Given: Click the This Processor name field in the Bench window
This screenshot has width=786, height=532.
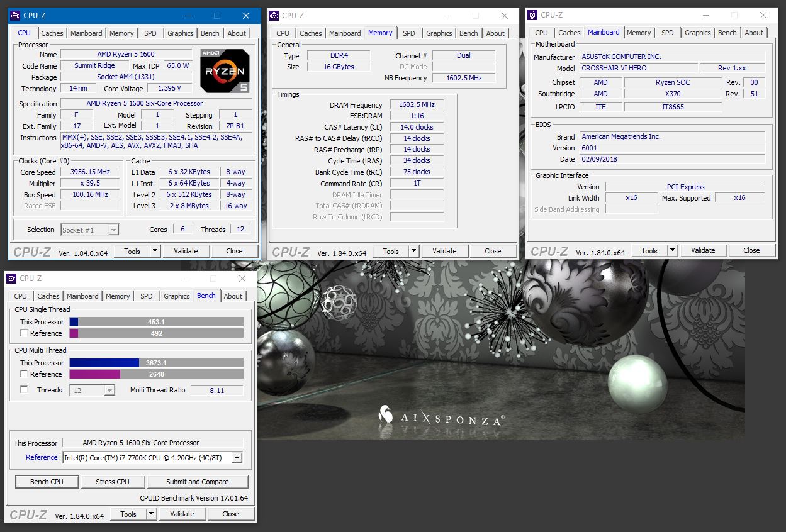Looking at the screenshot, I should (153, 443).
